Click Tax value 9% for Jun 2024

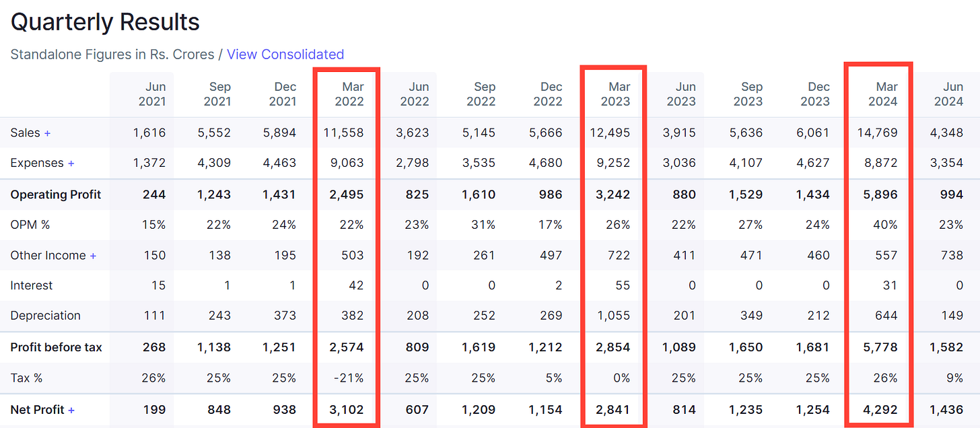pos(954,378)
